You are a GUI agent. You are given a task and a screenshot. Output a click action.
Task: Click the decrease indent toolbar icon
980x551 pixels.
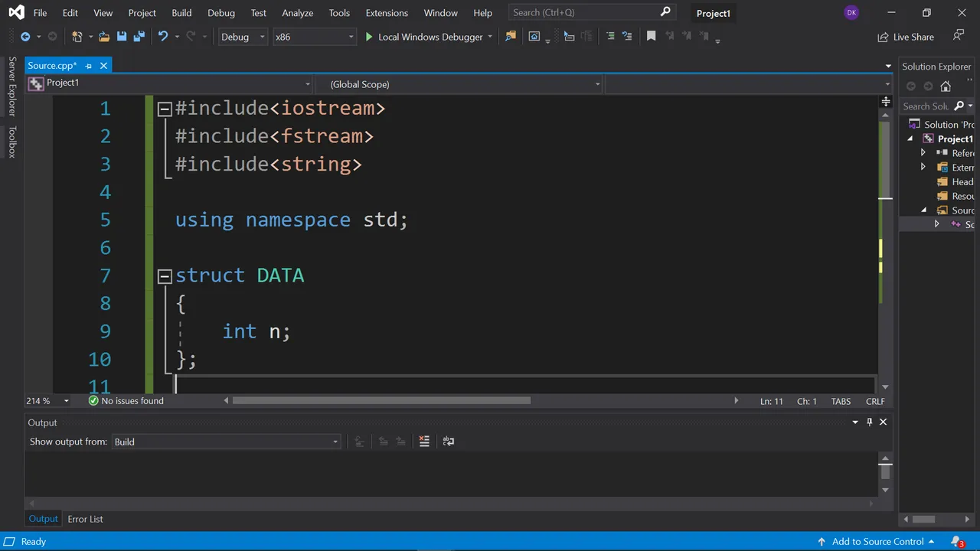[610, 37]
